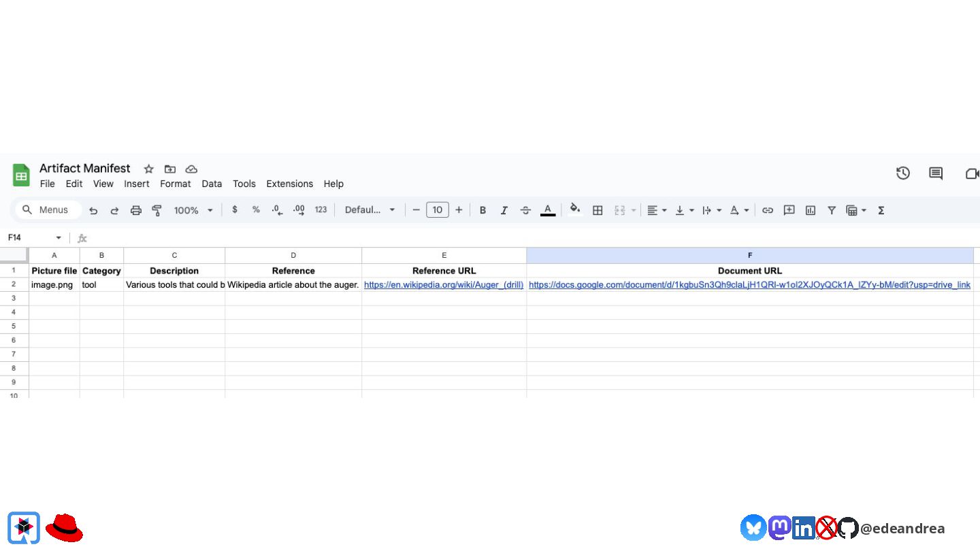Format as currency with dollar icon

pos(235,210)
